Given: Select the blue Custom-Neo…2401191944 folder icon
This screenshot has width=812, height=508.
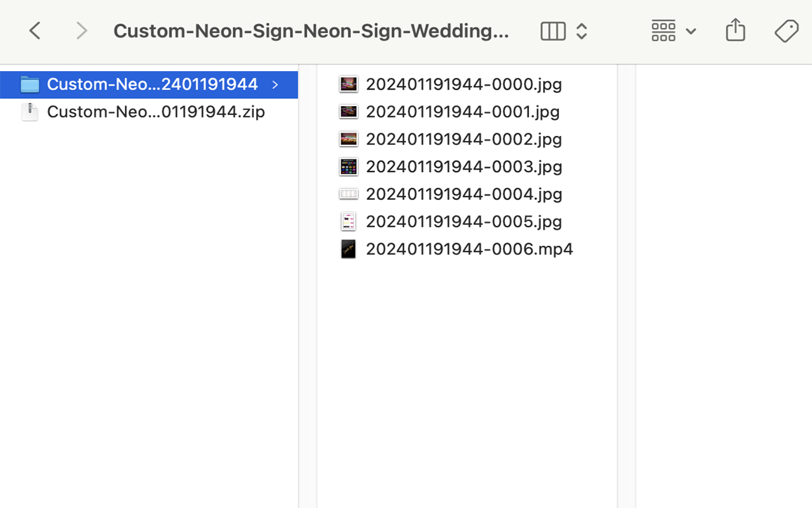Looking at the screenshot, I should pos(30,84).
